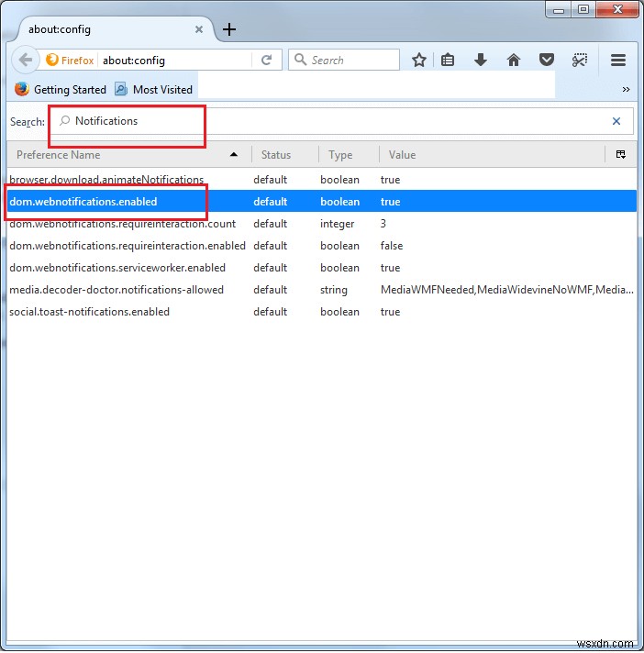Reload the about:config page

[x=267, y=60]
